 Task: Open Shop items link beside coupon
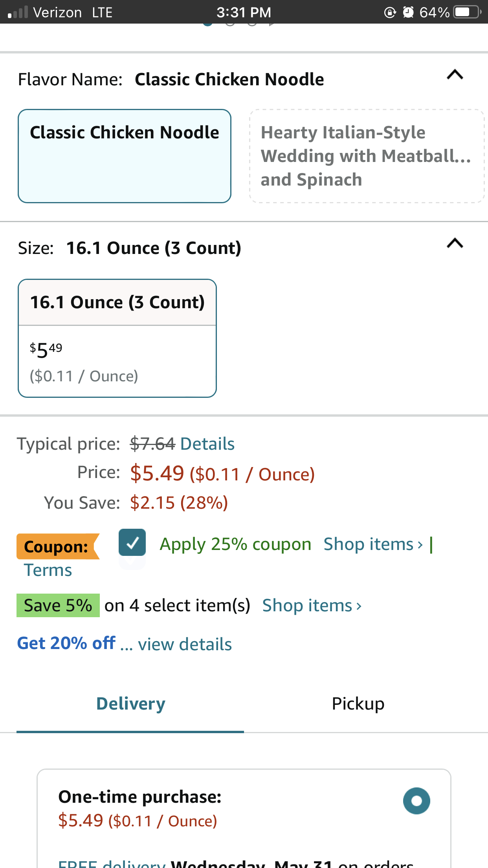point(373,544)
